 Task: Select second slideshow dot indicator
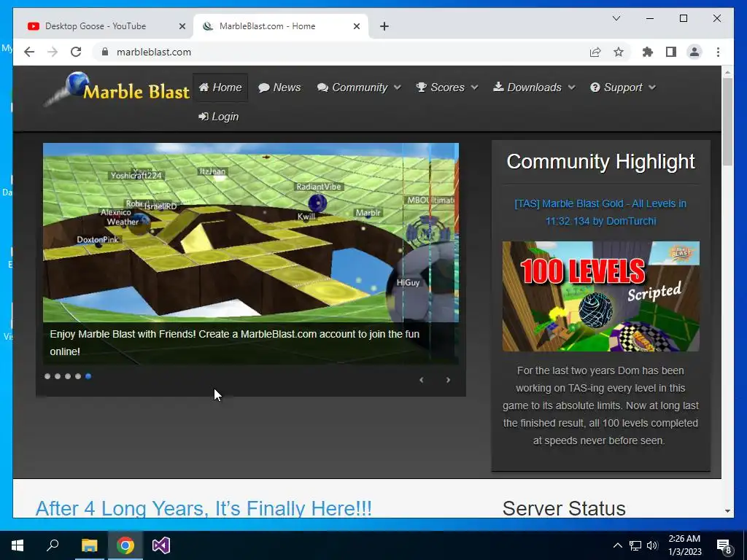(x=58, y=376)
